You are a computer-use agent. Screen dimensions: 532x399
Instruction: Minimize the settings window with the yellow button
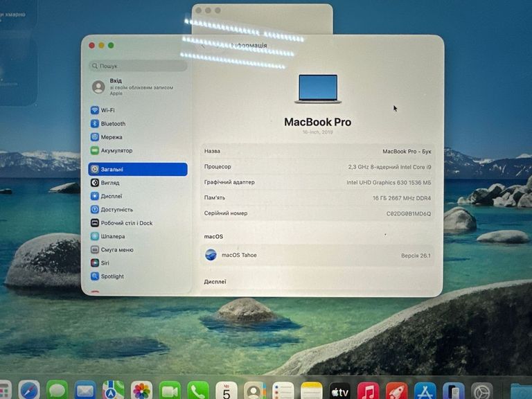point(101,46)
